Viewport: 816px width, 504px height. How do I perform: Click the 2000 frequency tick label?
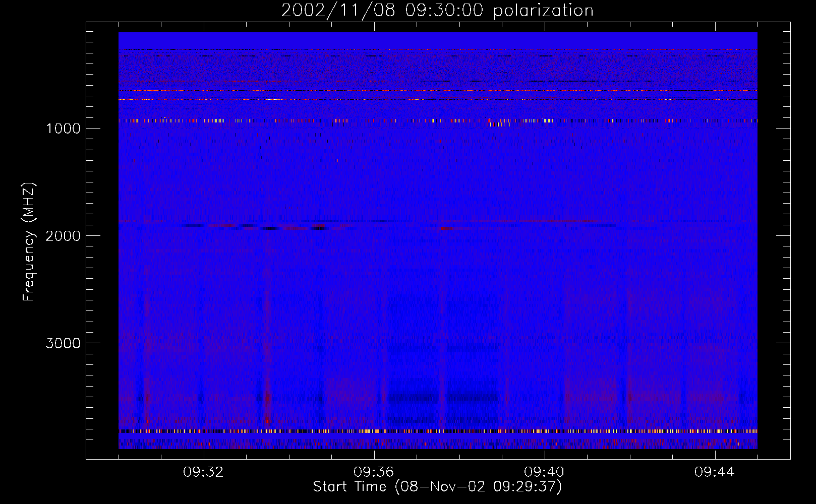63,236
